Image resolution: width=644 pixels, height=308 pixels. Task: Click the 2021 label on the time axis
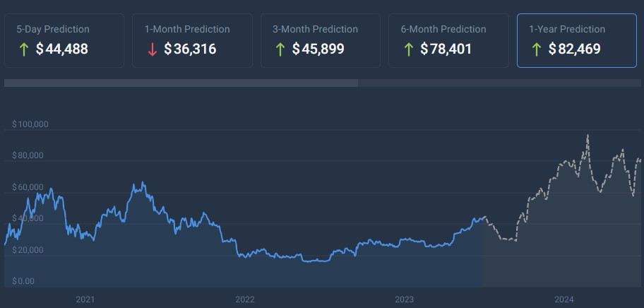85,300
